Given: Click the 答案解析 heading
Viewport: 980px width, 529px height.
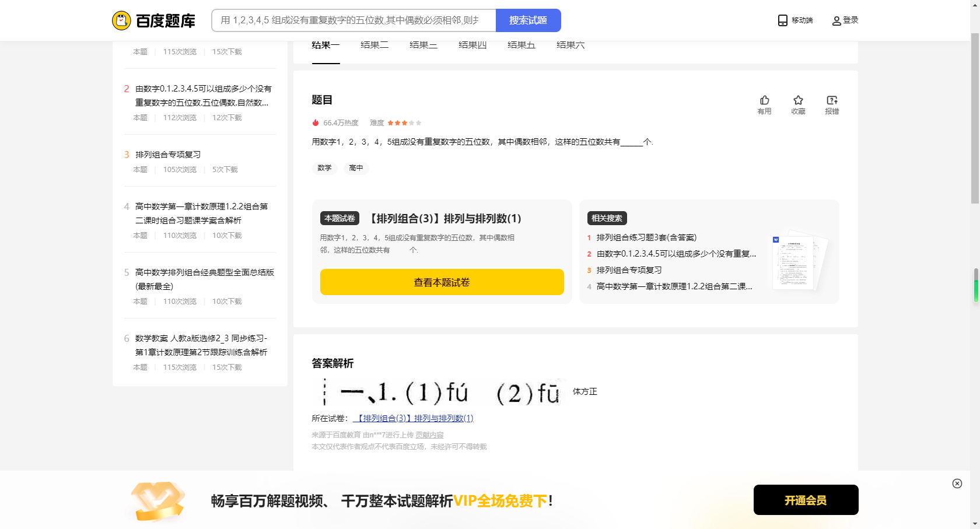Looking at the screenshot, I should 332,363.
